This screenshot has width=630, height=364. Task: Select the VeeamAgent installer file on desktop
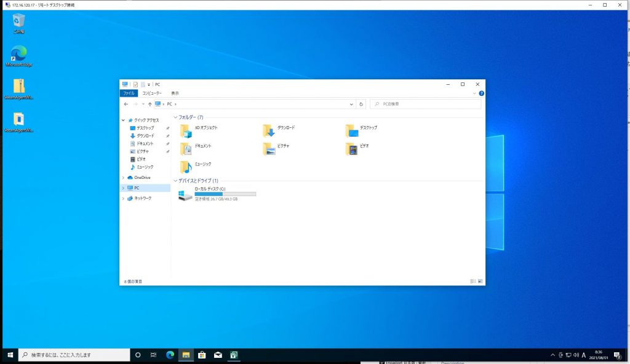pos(18,122)
